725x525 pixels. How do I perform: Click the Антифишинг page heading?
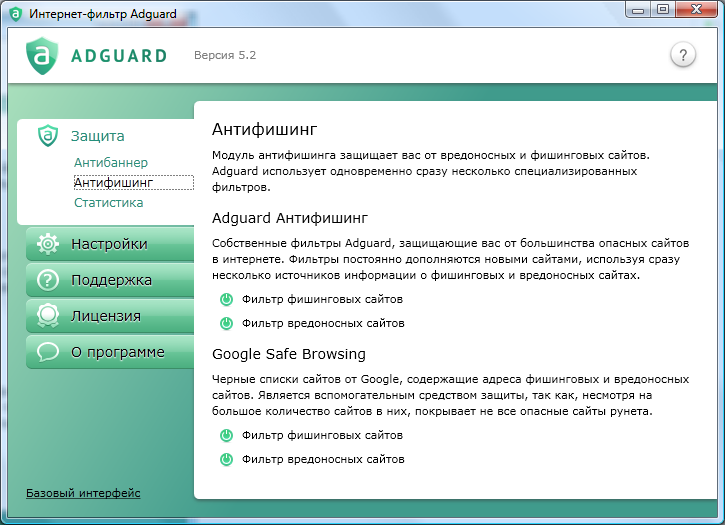click(264, 130)
